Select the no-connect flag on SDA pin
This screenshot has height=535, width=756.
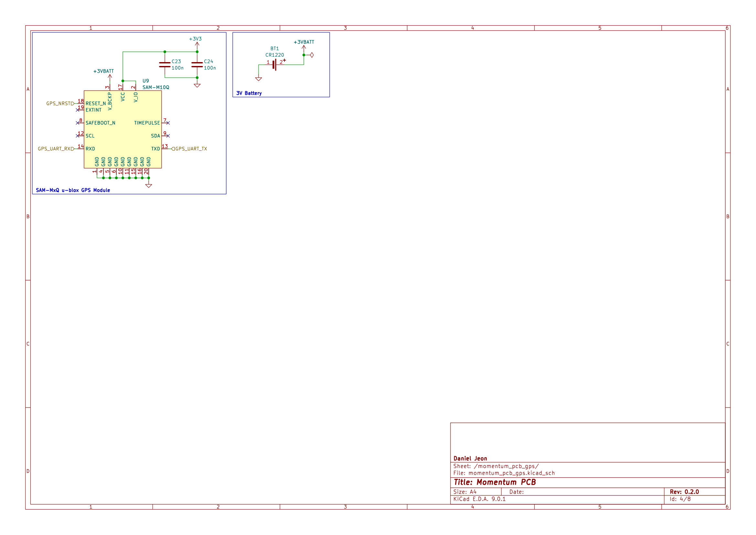click(168, 136)
